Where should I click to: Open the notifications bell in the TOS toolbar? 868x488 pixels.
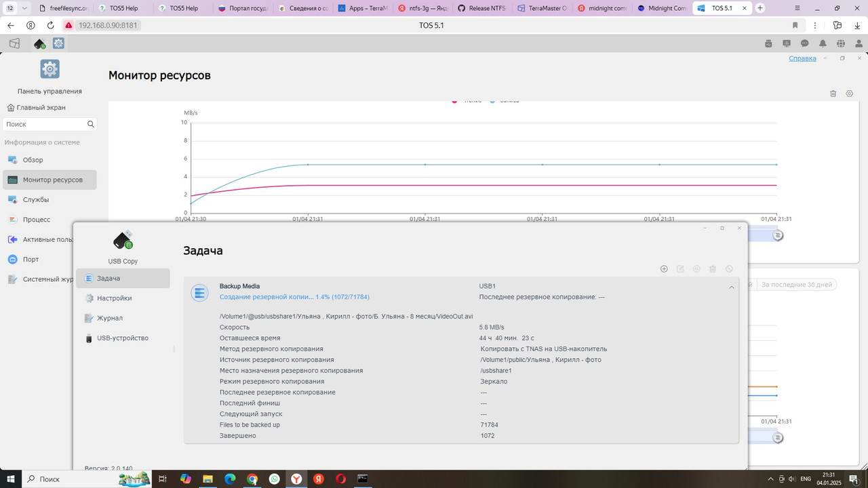[822, 43]
